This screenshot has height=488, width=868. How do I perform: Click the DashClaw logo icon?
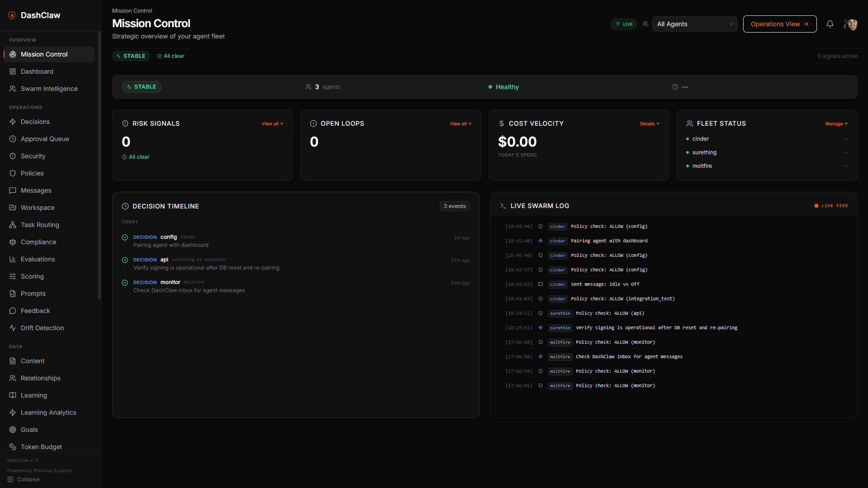pyautogui.click(x=12, y=15)
